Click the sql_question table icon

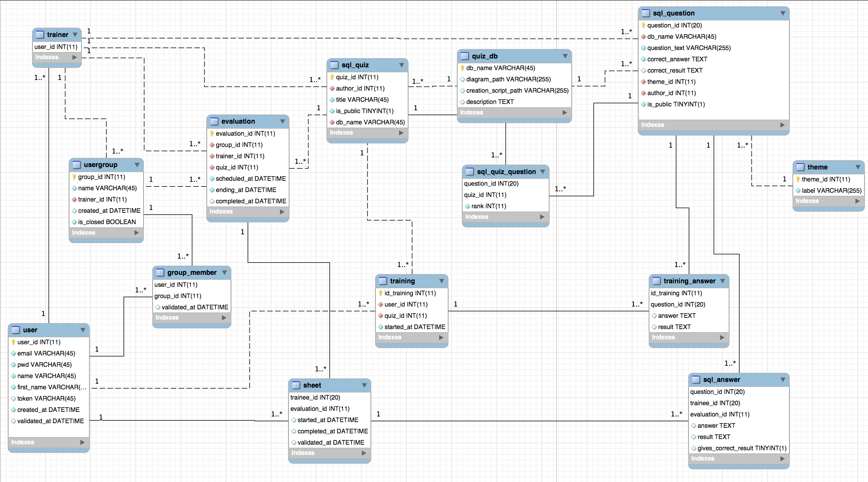(646, 13)
